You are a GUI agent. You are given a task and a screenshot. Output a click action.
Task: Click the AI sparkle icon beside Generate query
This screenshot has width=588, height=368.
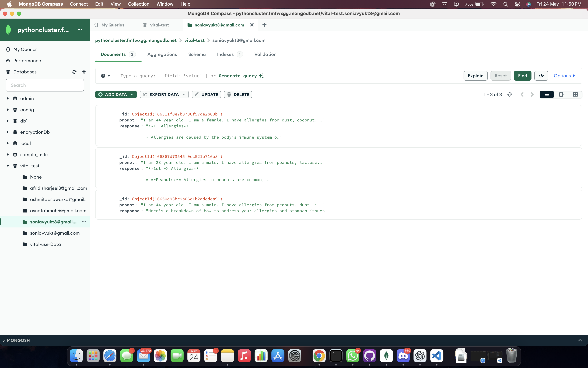point(261,76)
